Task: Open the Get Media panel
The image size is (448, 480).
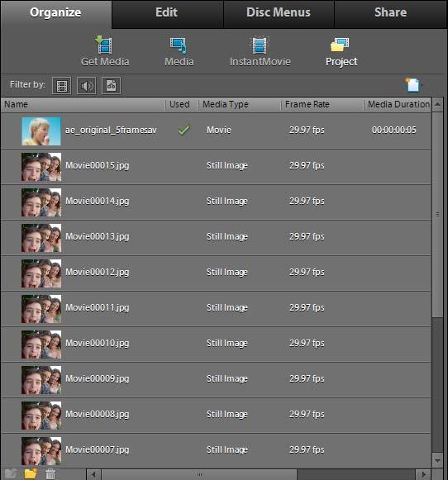Action: [105, 51]
